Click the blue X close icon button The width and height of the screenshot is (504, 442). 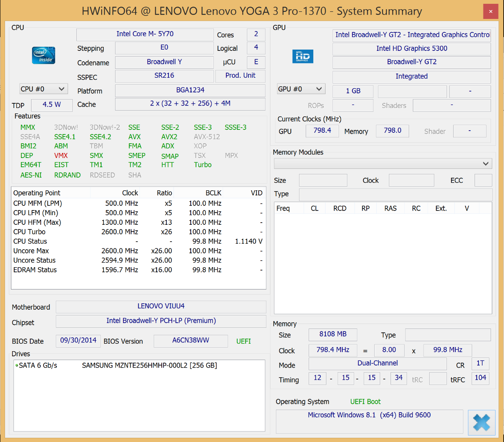pyautogui.click(x=481, y=422)
